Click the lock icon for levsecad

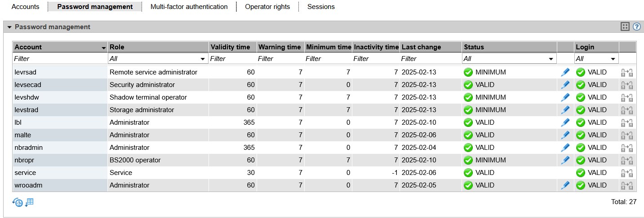tap(627, 85)
